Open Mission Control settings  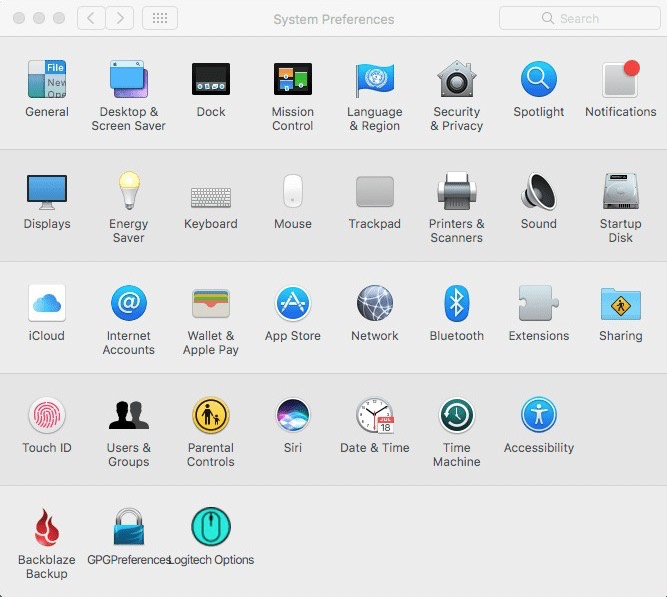pyautogui.click(x=293, y=80)
